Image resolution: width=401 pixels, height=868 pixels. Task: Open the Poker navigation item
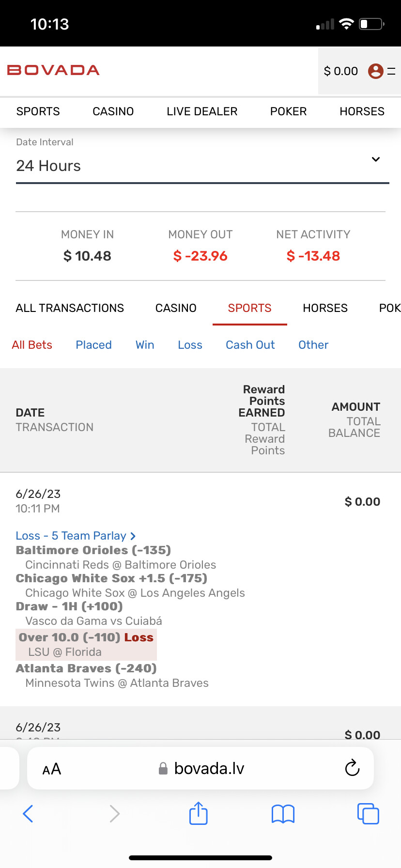point(288,111)
